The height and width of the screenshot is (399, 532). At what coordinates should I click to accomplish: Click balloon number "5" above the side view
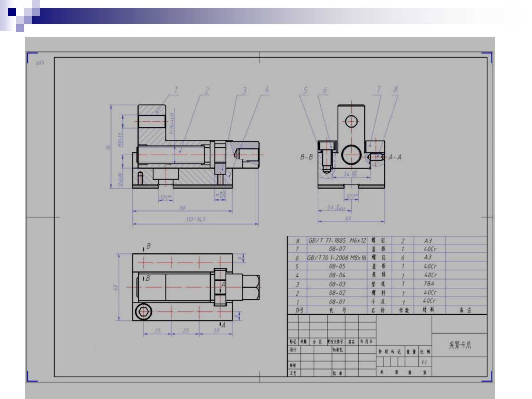(305, 90)
